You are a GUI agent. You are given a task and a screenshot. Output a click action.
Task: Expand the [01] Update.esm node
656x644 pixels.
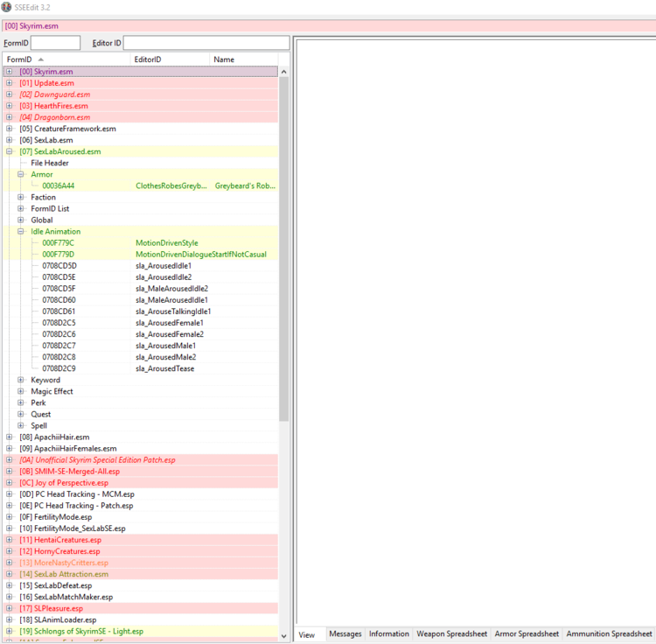click(x=10, y=83)
